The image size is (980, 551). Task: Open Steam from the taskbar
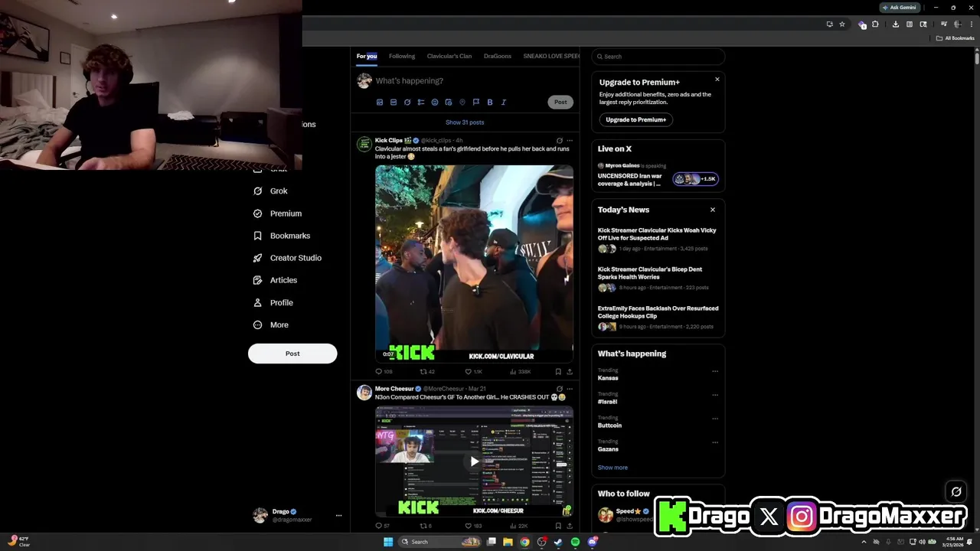[558, 542]
